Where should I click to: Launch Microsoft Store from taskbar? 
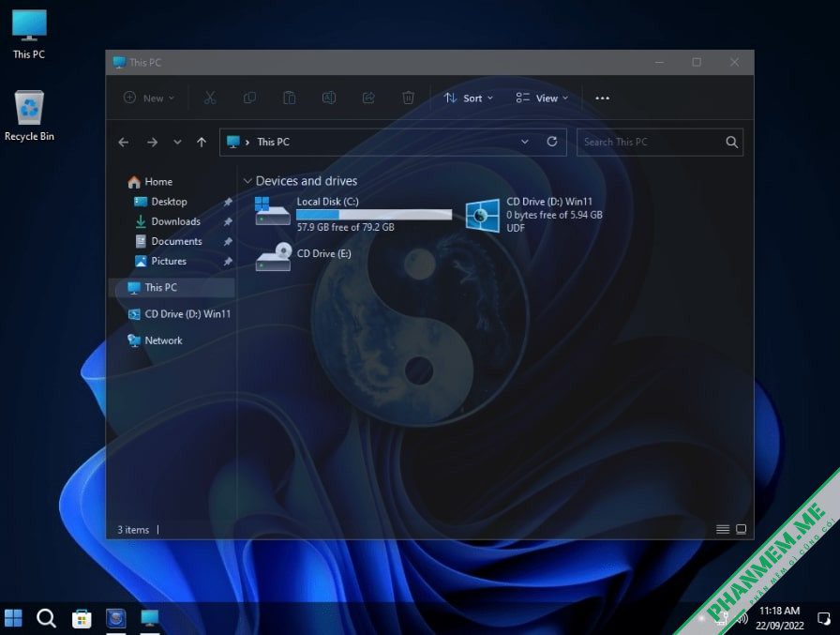[82, 618]
